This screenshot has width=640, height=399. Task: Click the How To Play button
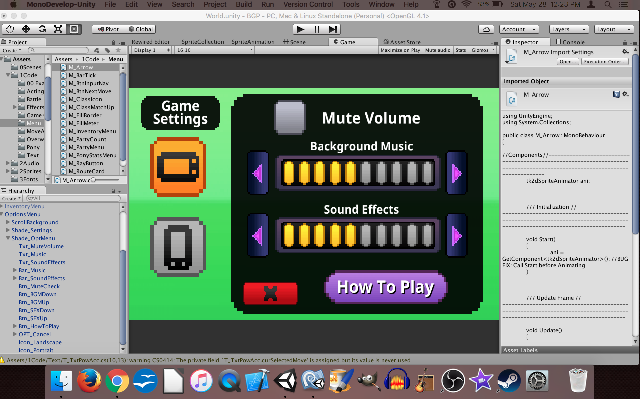(386, 287)
